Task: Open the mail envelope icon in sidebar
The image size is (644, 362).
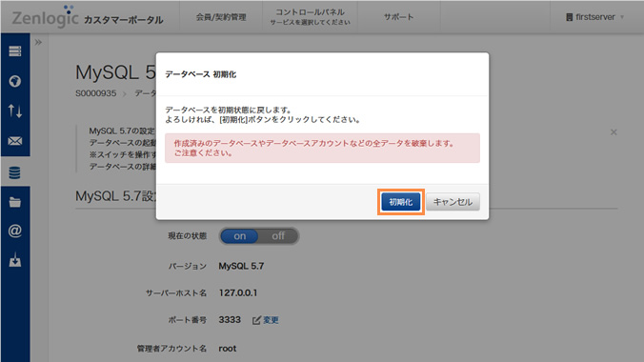Action: point(15,141)
